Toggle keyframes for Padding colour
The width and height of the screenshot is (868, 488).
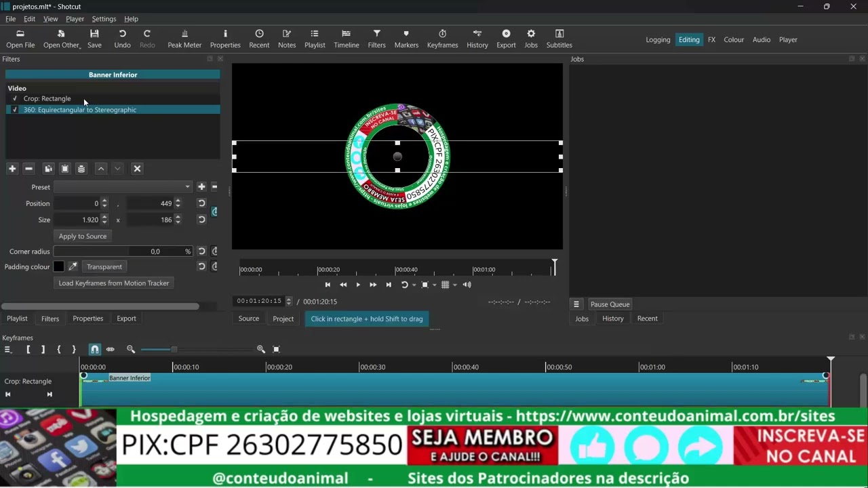215,266
